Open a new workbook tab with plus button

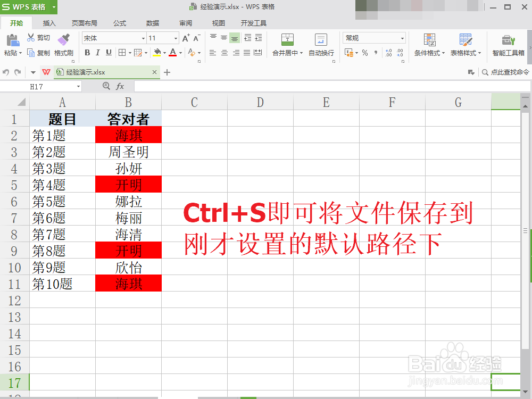pyautogui.click(x=167, y=71)
